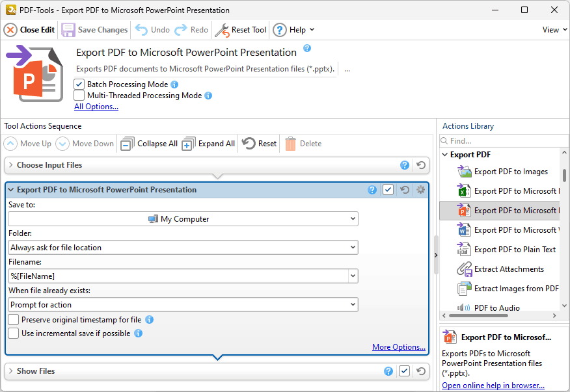This screenshot has height=392, width=570.
Task: Open the Folder location dropdown
Action: 183,248
